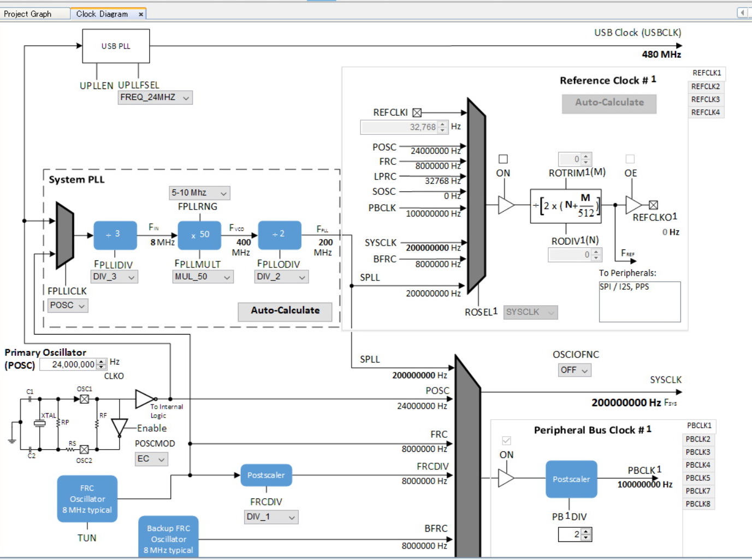
Task: Click the OE output buffer triangle
Action: (x=633, y=205)
